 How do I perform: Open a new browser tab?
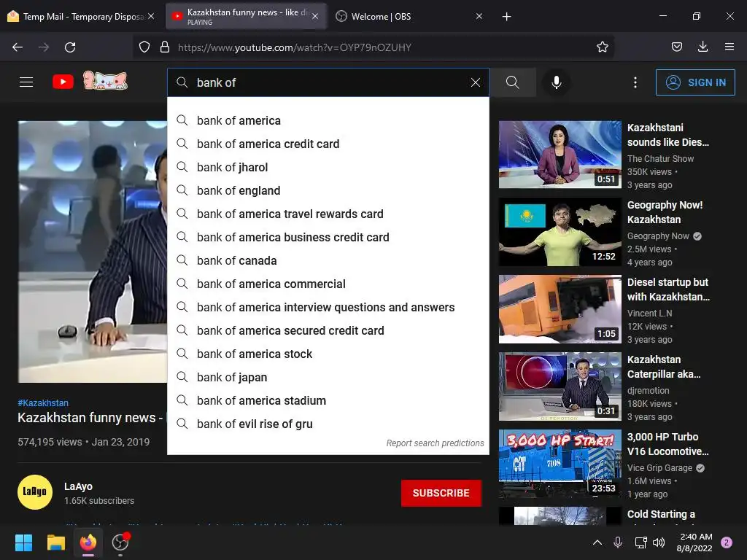[506, 17]
